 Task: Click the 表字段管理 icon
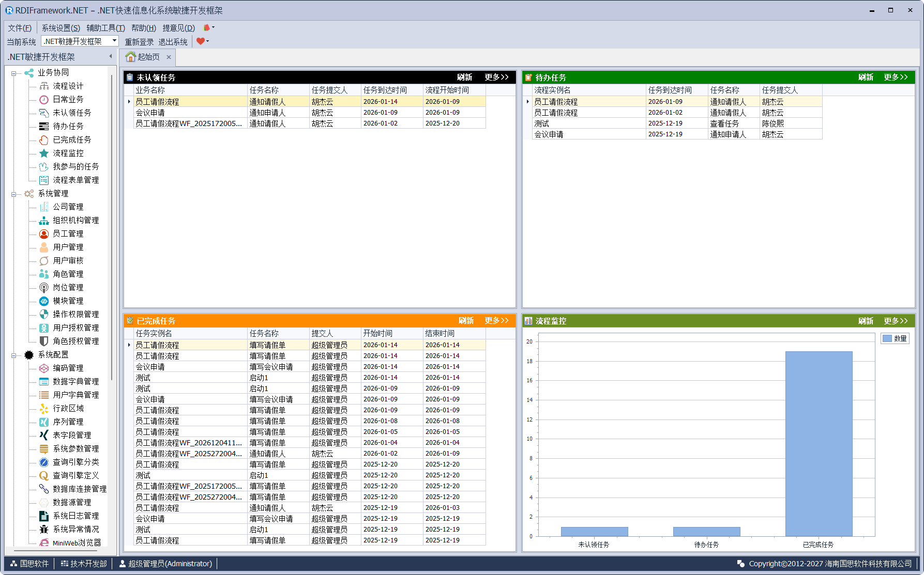(44, 435)
